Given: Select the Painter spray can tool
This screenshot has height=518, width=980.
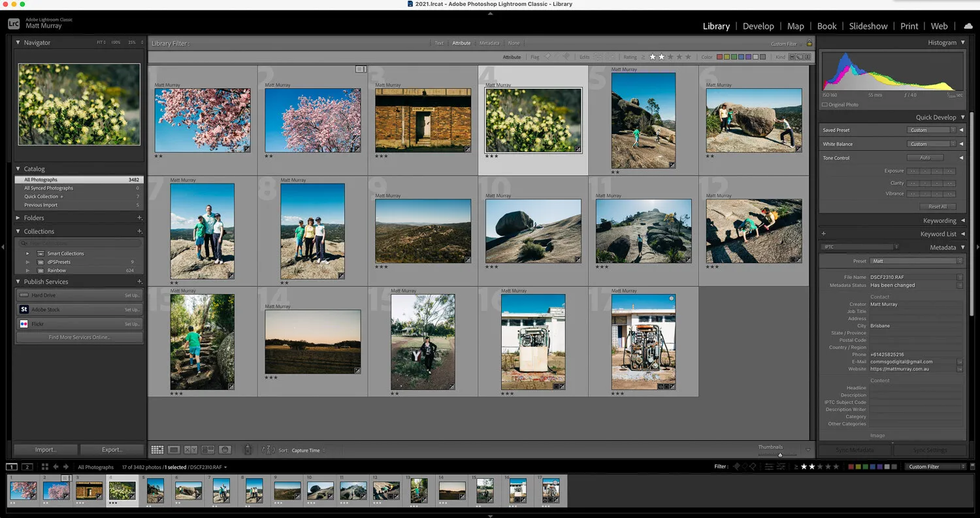Looking at the screenshot, I should click(x=248, y=450).
